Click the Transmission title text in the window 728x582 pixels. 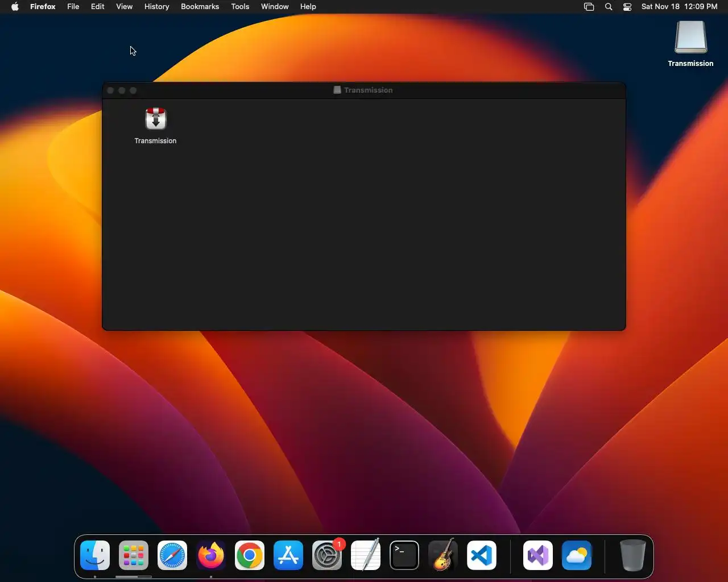pos(368,90)
